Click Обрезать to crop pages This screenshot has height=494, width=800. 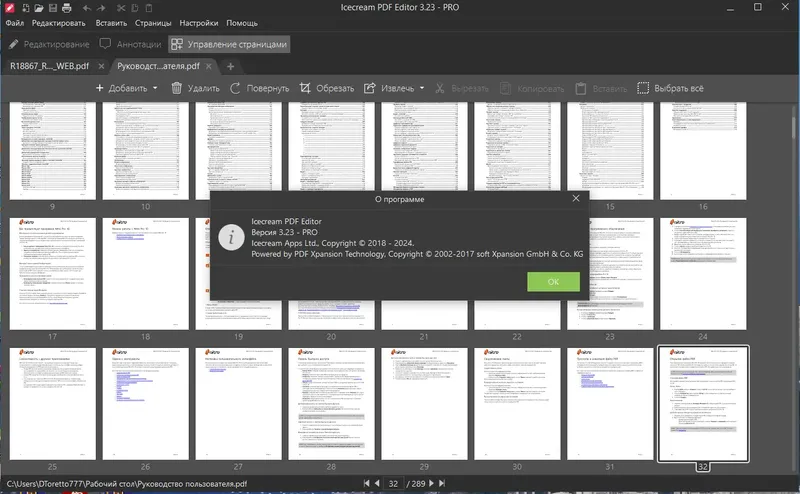[327, 88]
